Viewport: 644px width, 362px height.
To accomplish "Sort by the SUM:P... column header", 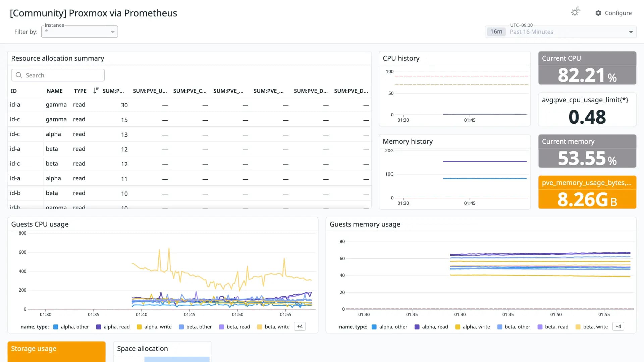I will [113, 91].
